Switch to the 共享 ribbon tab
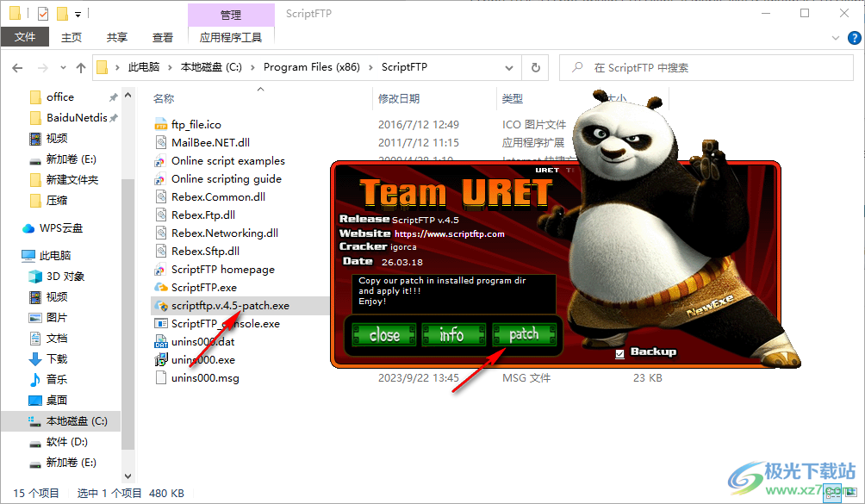 click(117, 37)
